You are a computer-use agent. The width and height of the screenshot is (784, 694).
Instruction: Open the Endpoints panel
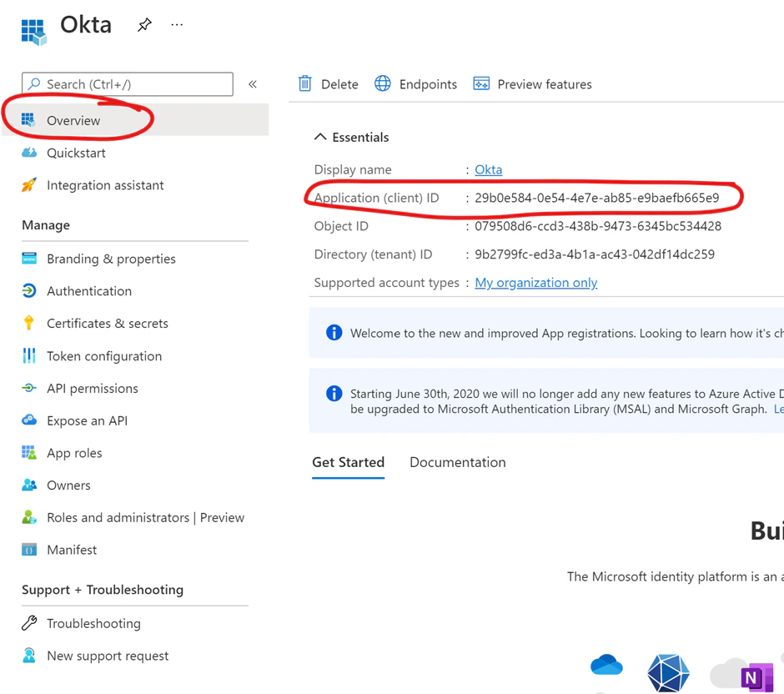point(428,83)
